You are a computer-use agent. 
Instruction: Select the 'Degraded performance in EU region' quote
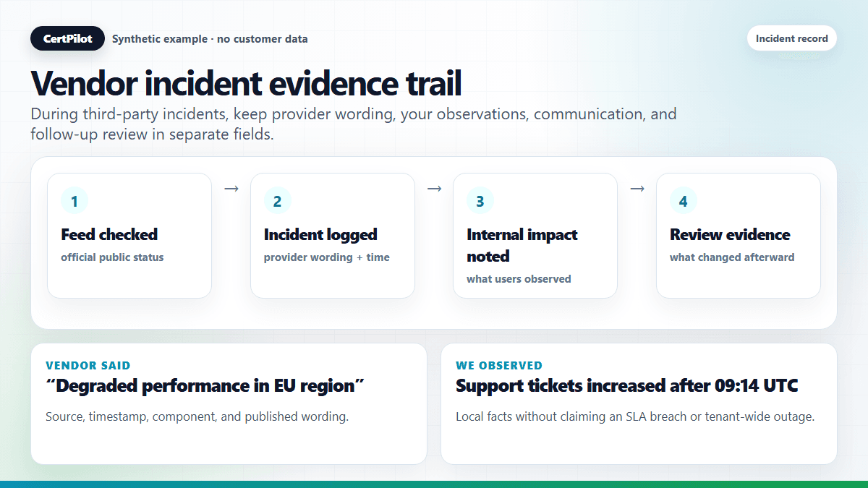pos(205,386)
